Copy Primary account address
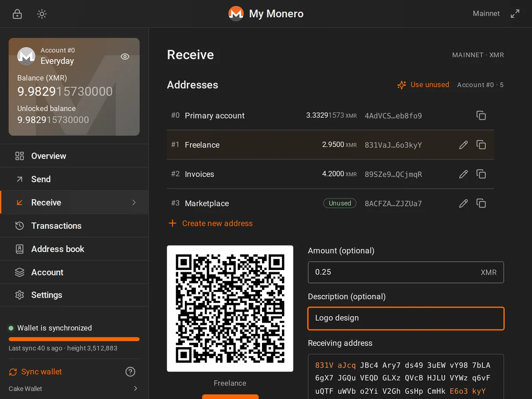This screenshot has height=399, width=532. pyautogui.click(x=481, y=116)
